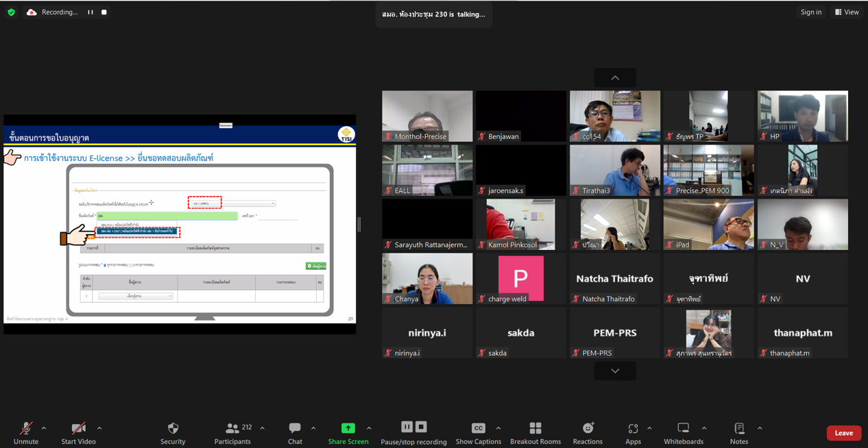Open the Apps panel
This screenshot has height=448, width=868.
pos(633,429)
